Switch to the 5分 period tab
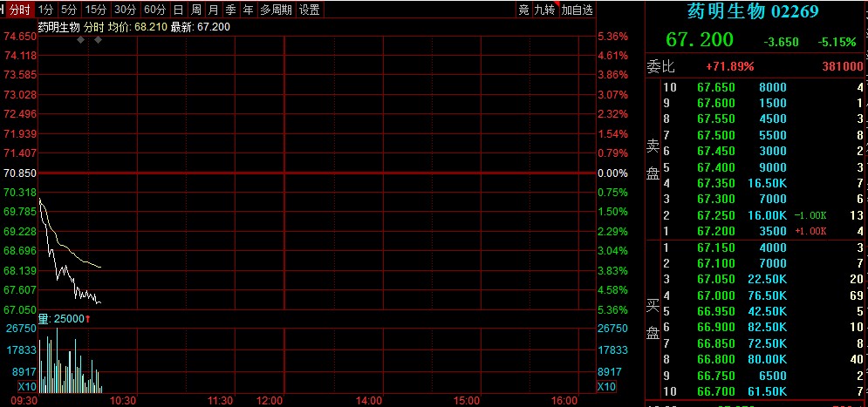The height and width of the screenshot is (407, 868). tap(69, 10)
